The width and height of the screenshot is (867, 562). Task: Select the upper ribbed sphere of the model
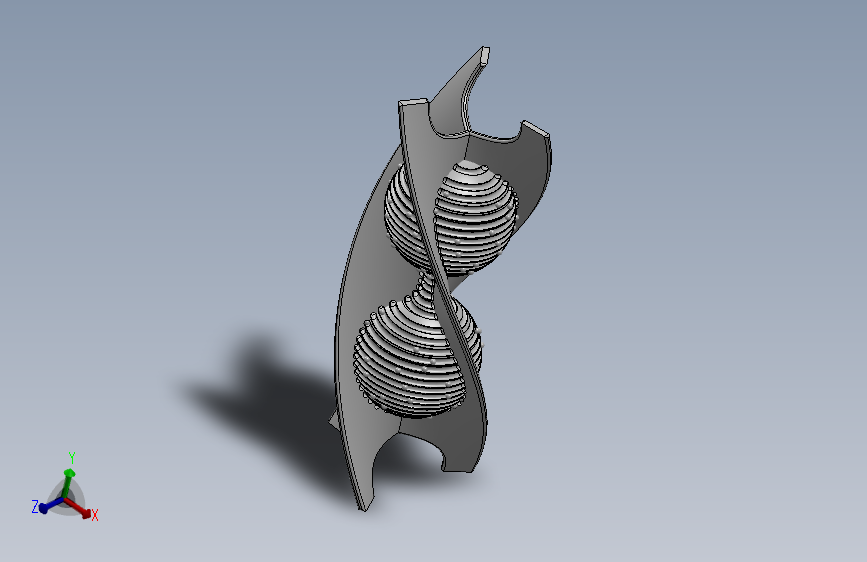(x=476, y=217)
